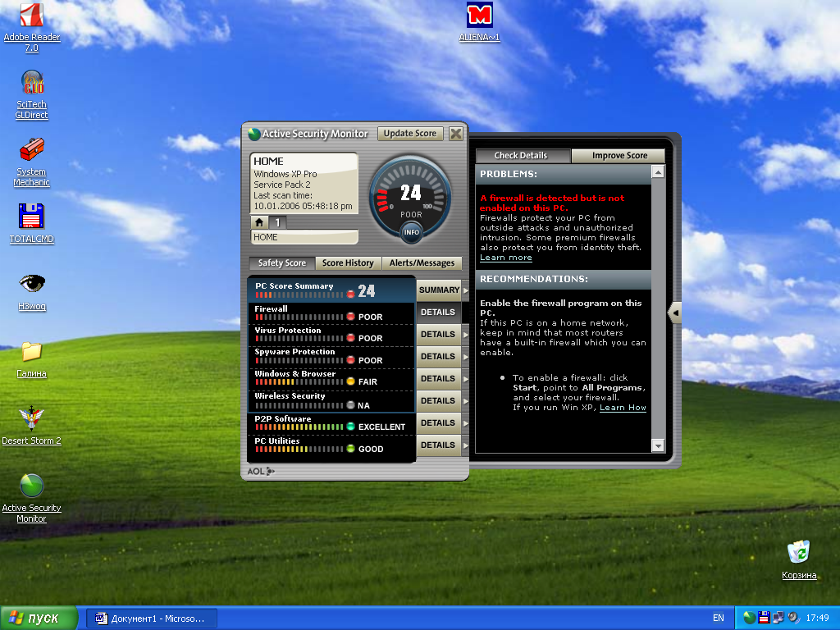Open ALIENA~1 desktop icon

(479, 21)
